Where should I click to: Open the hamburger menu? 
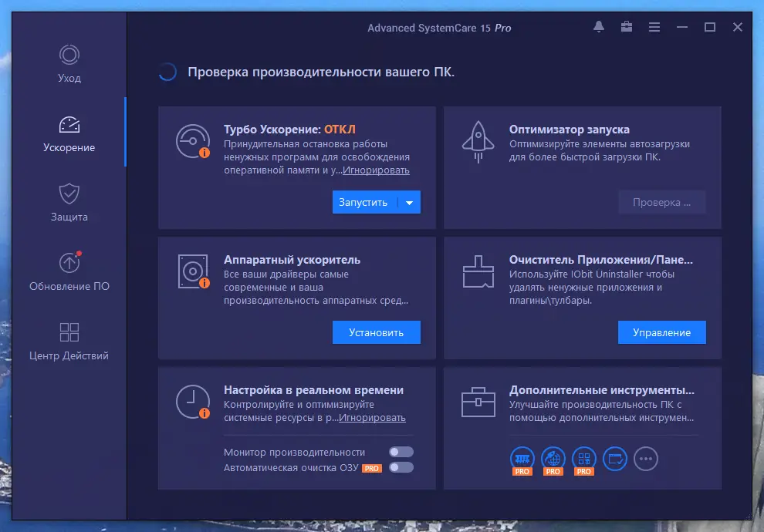click(654, 26)
